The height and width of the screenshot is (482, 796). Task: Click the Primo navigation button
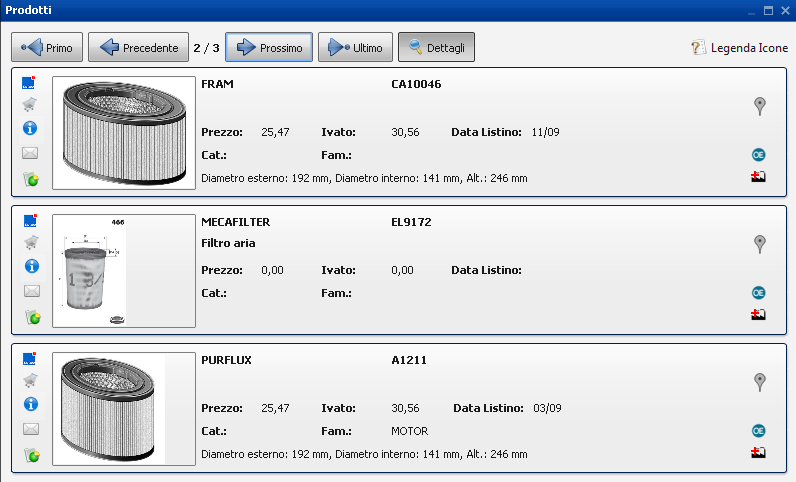pos(47,47)
